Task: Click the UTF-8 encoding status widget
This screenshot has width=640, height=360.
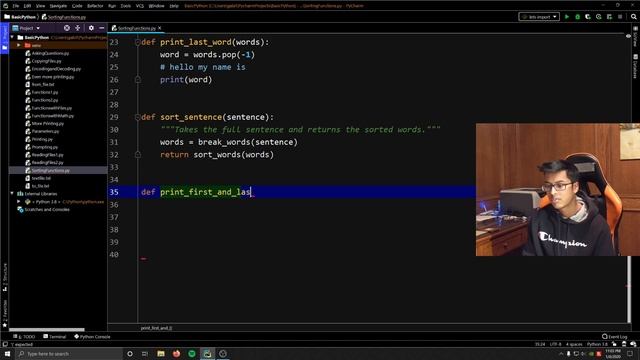Action: 555,344
